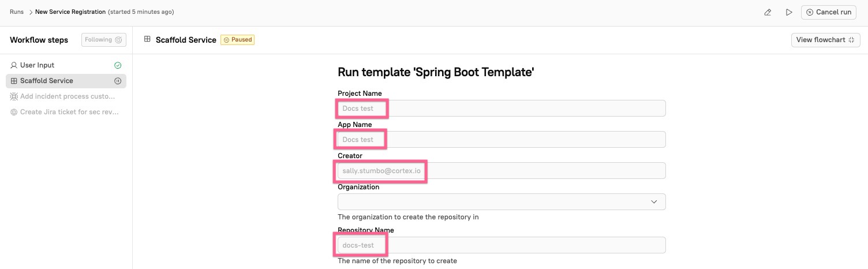Toggle the Following button in Workflow steps

[x=103, y=40]
